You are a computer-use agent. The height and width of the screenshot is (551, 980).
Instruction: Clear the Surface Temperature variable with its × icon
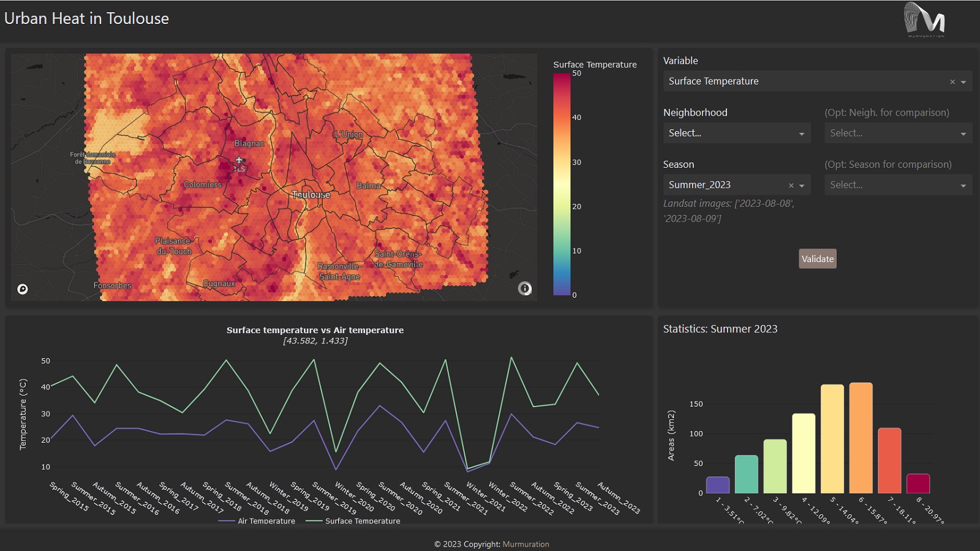952,81
